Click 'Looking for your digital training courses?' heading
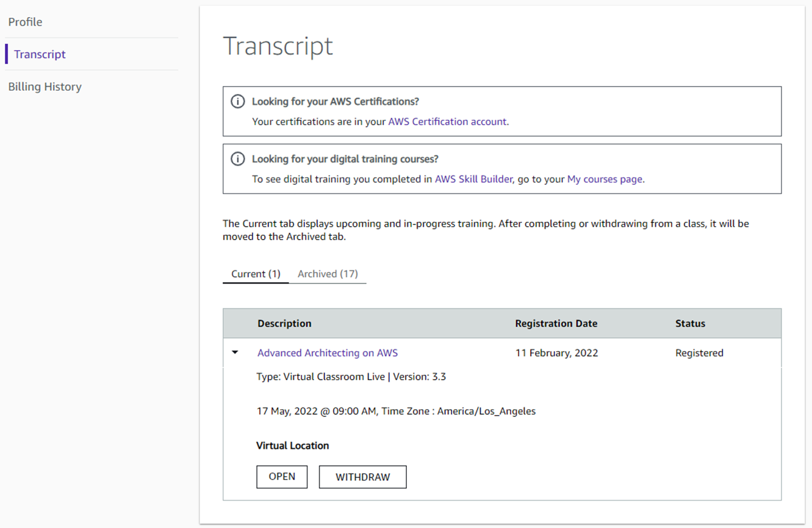 click(345, 159)
